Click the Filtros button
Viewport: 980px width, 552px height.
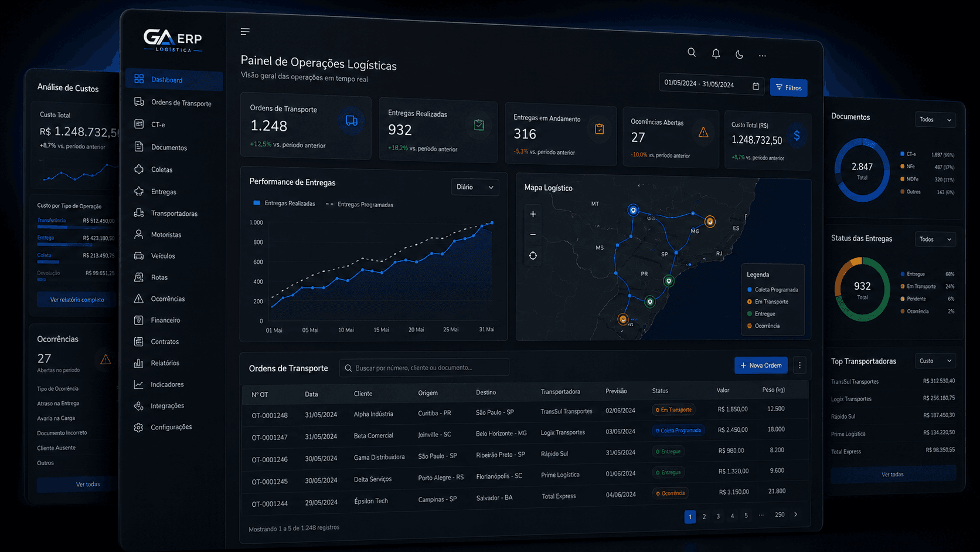[788, 87]
